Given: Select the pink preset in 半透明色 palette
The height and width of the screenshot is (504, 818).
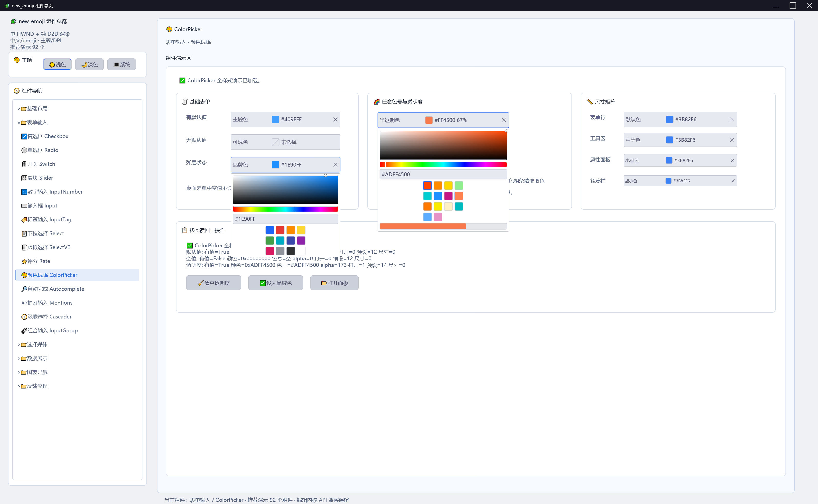Looking at the screenshot, I should coord(438,217).
